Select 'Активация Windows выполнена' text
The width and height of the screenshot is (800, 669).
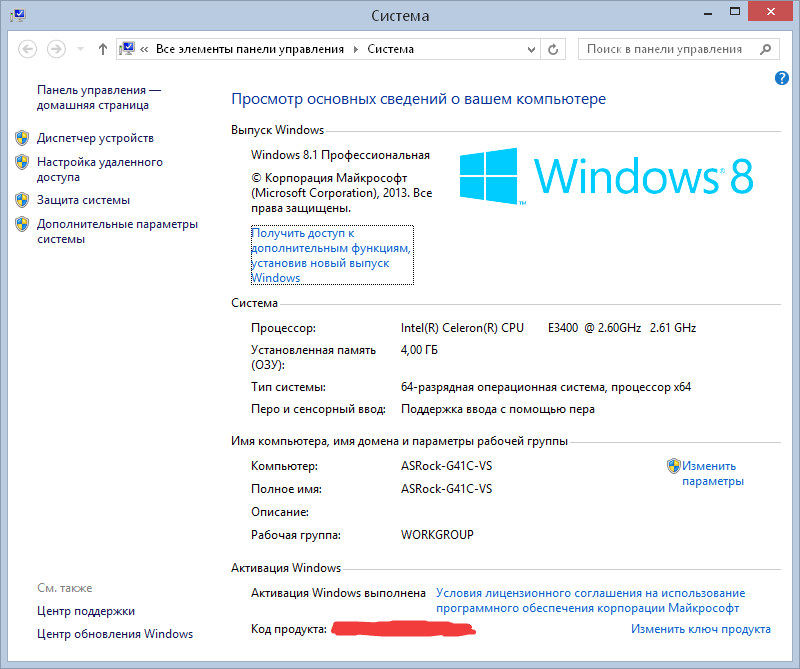tap(338, 593)
